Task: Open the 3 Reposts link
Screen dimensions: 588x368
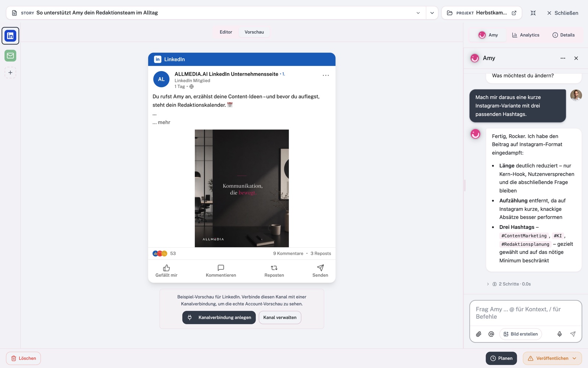Action: [x=321, y=254]
